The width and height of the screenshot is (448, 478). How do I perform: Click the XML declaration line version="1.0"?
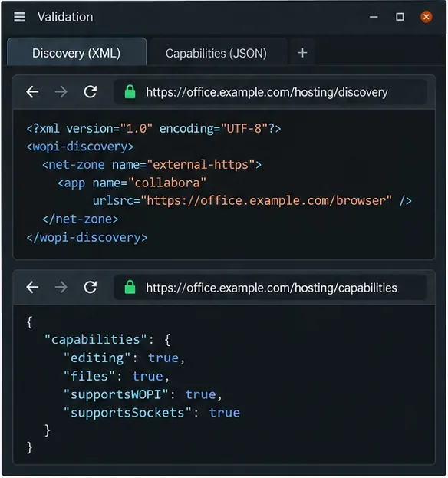(x=154, y=128)
